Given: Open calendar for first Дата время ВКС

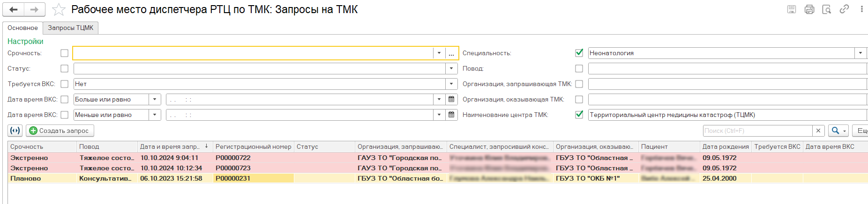Looking at the screenshot, I should tap(451, 100).
